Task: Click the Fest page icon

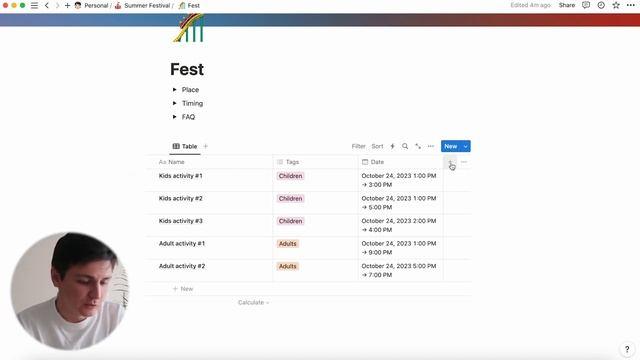Action: (x=189, y=28)
